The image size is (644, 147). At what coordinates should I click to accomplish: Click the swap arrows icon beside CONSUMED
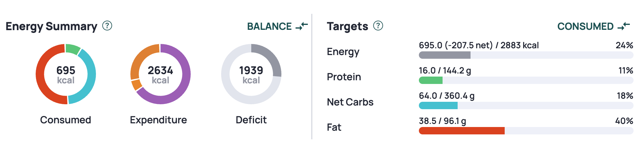point(624,26)
